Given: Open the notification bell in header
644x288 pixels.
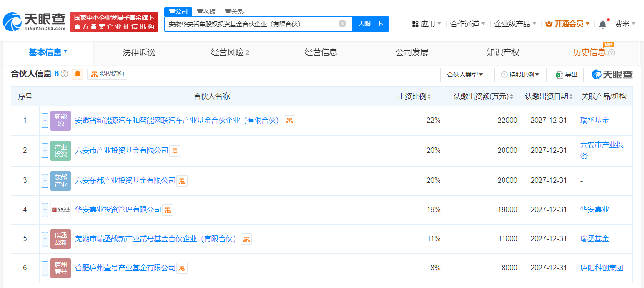Looking at the screenshot, I should point(603,24).
